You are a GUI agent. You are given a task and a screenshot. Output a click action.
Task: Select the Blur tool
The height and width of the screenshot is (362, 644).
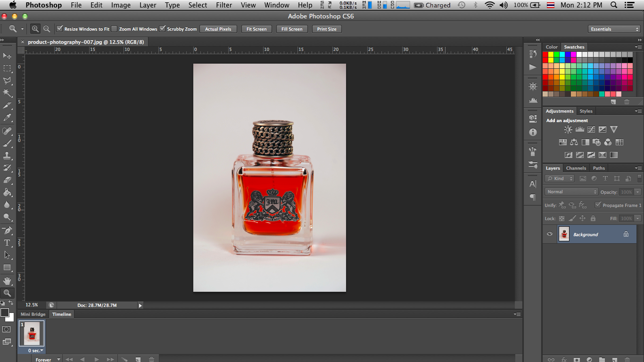pos(7,205)
